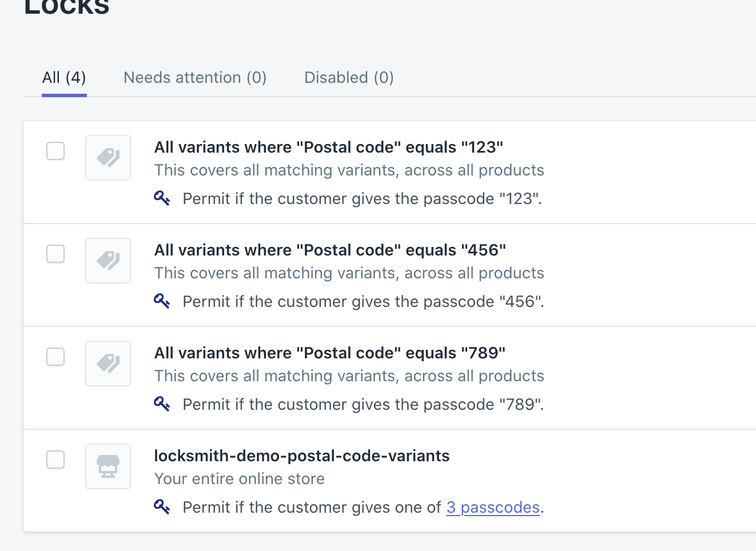Select the checkbox for postal code "456" lock
Viewport: 756px width, 551px height.
[x=55, y=254]
